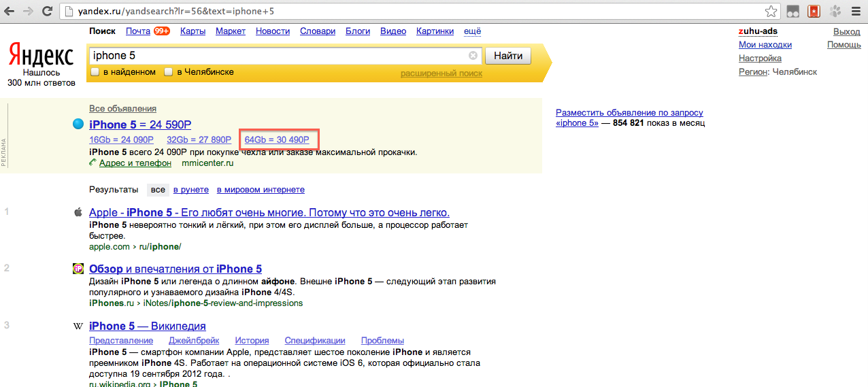
Task: Open the '32Gb = 27 890Р' link
Action: click(199, 140)
